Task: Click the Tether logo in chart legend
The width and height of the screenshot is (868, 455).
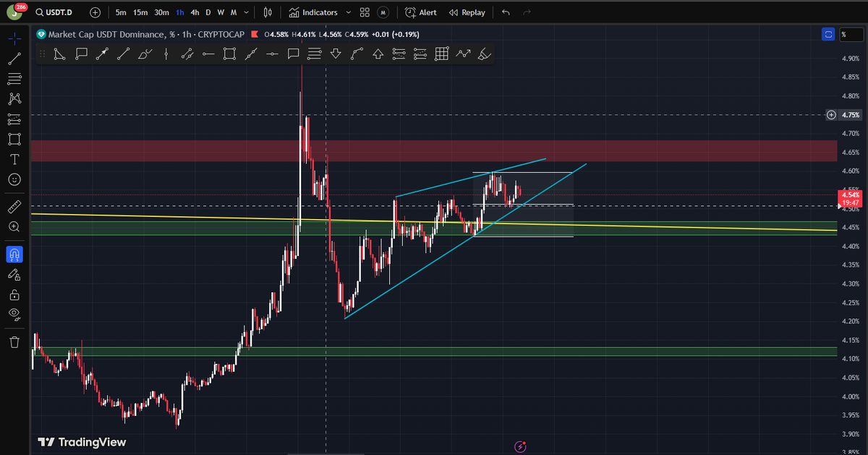Action: click(x=42, y=34)
